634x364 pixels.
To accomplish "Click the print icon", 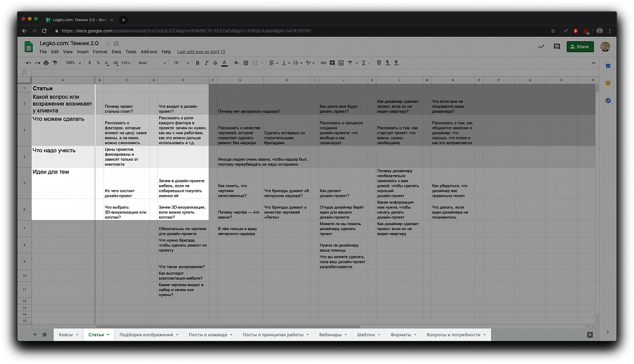I will [x=46, y=63].
